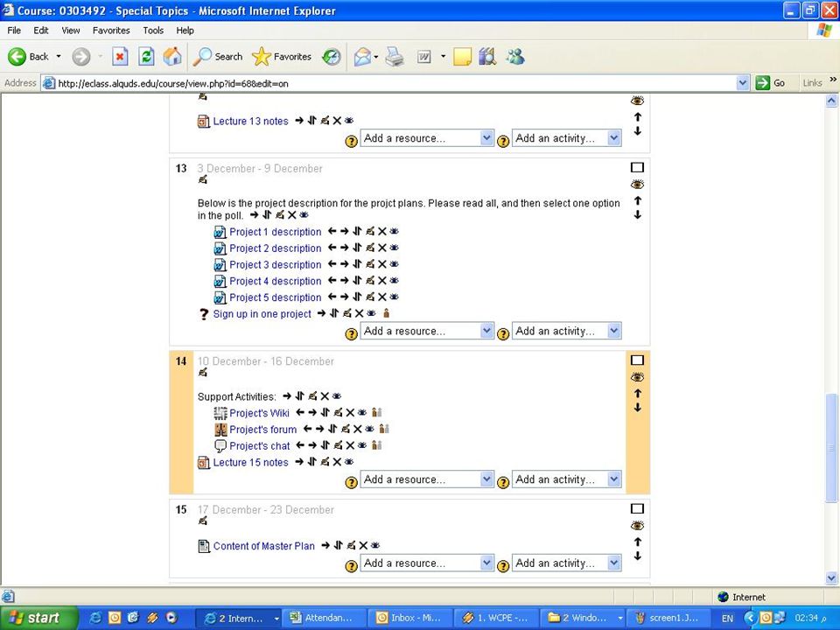The width and height of the screenshot is (840, 630).
Task: Switch to Inbox taskbar window
Action: point(409,618)
